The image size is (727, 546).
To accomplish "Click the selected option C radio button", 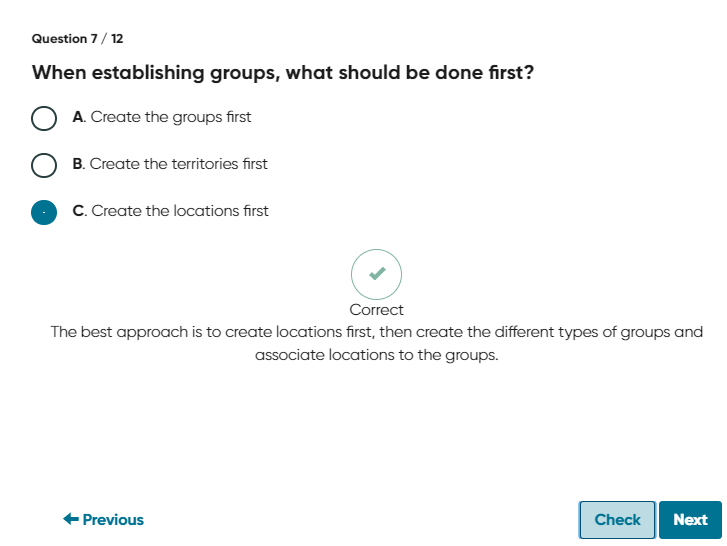I will tap(44, 212).
